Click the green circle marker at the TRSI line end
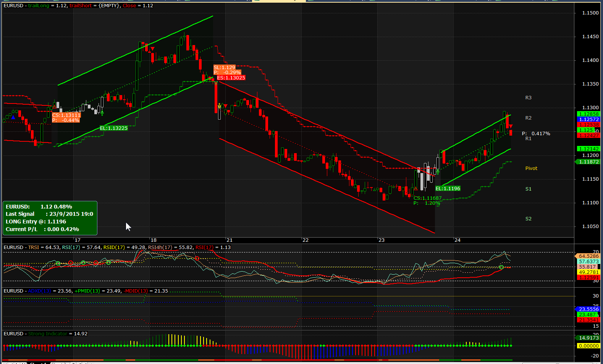Viewport: 603px width, 364px height. coord(501,267)
